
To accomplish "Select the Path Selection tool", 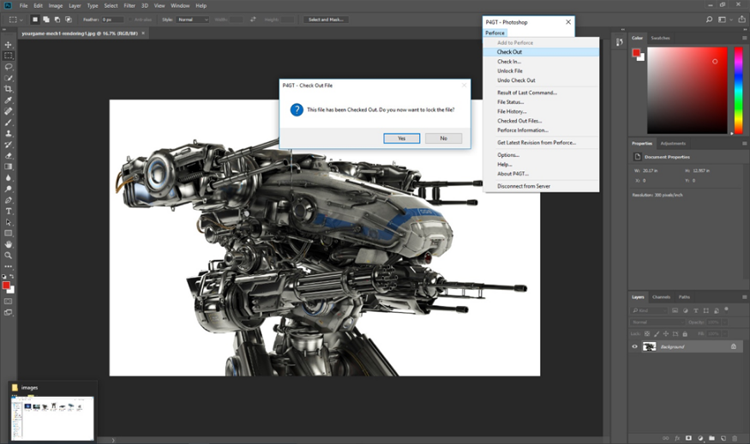I will (8, 222).
